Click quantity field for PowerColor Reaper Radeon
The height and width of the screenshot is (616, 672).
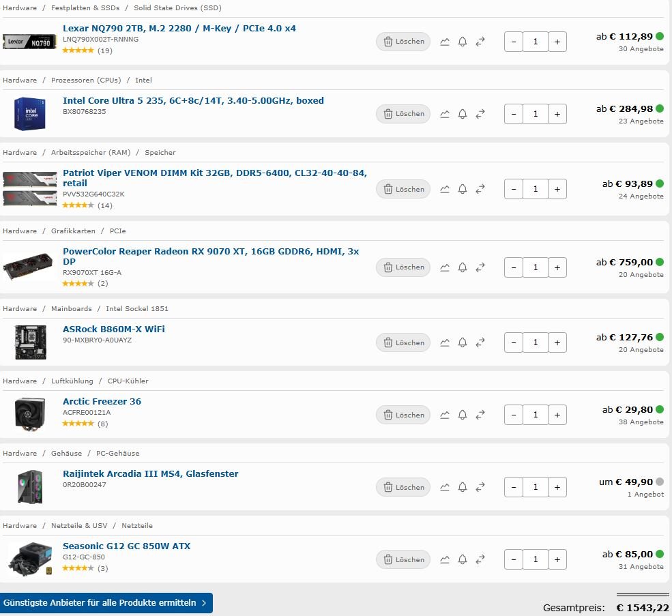click(536, 267)
